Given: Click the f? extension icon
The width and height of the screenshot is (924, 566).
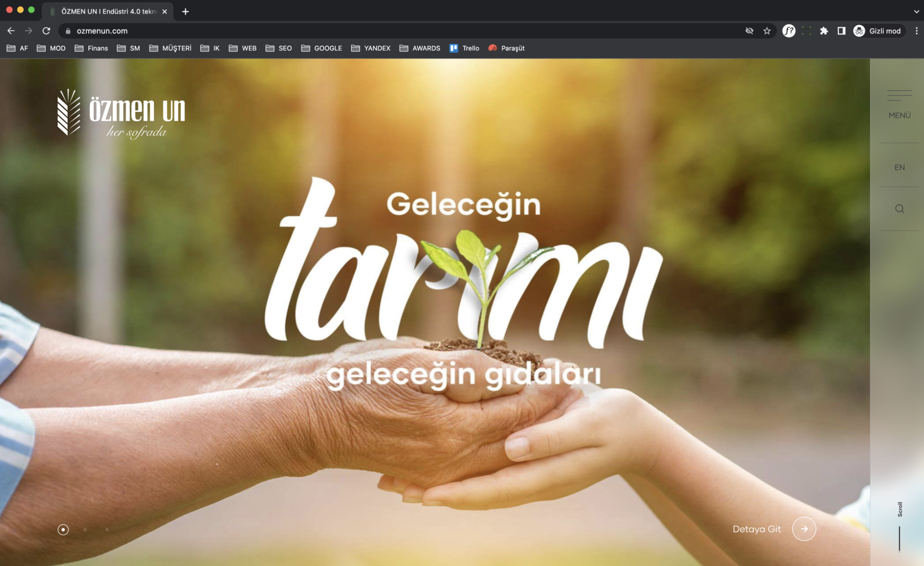Looking at the screenshot, I should click(x=789, y=31).
